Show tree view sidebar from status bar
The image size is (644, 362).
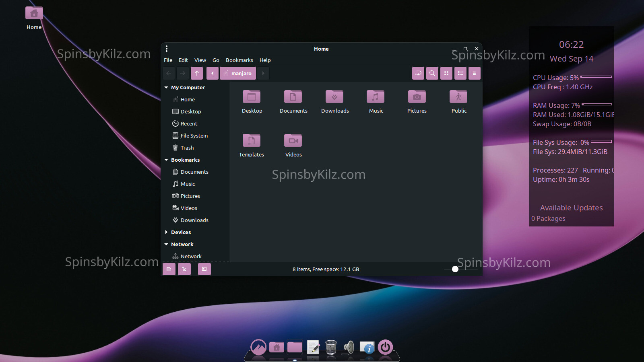click(184, 269)
